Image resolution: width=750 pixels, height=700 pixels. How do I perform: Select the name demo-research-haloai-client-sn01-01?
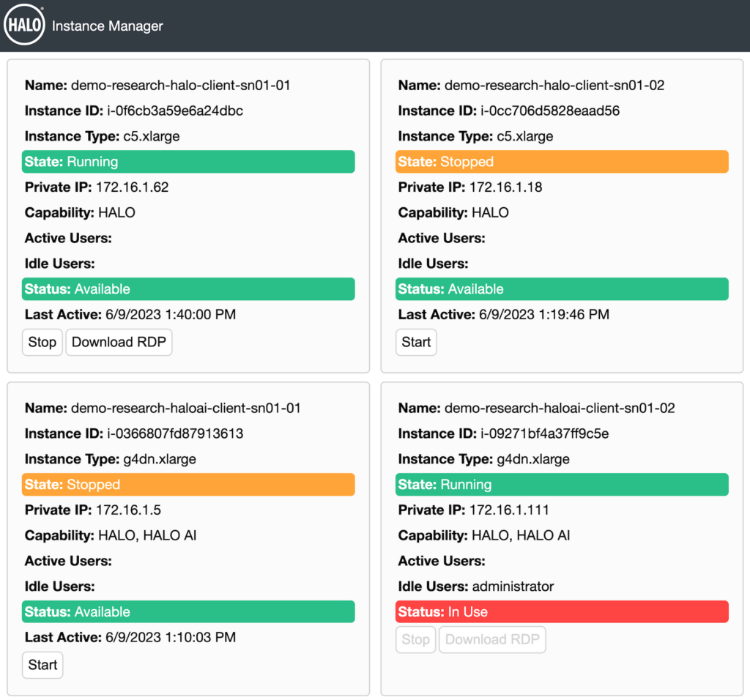click(185, 409)
